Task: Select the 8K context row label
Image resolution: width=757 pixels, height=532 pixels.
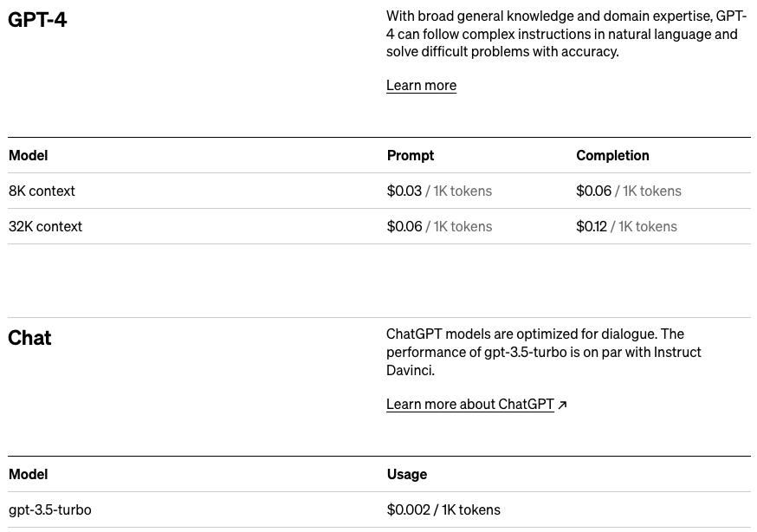Action: point(42,191)
